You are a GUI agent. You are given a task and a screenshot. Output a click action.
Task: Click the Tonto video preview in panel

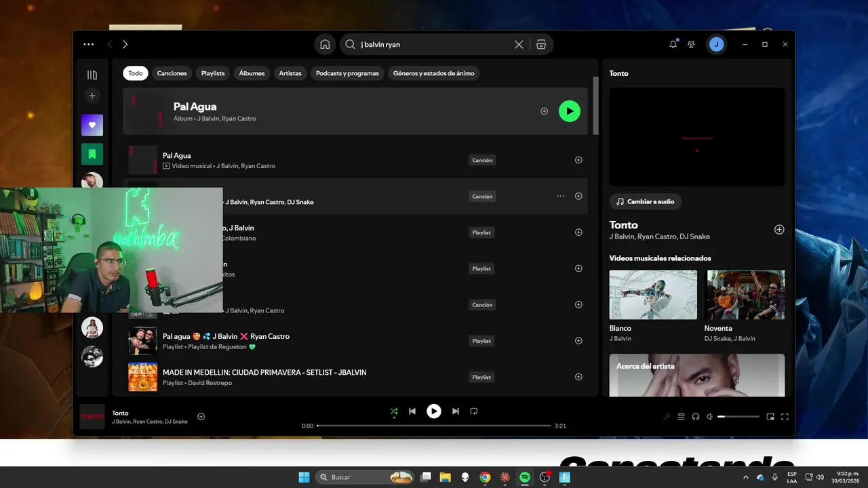(x=697, y=136)
